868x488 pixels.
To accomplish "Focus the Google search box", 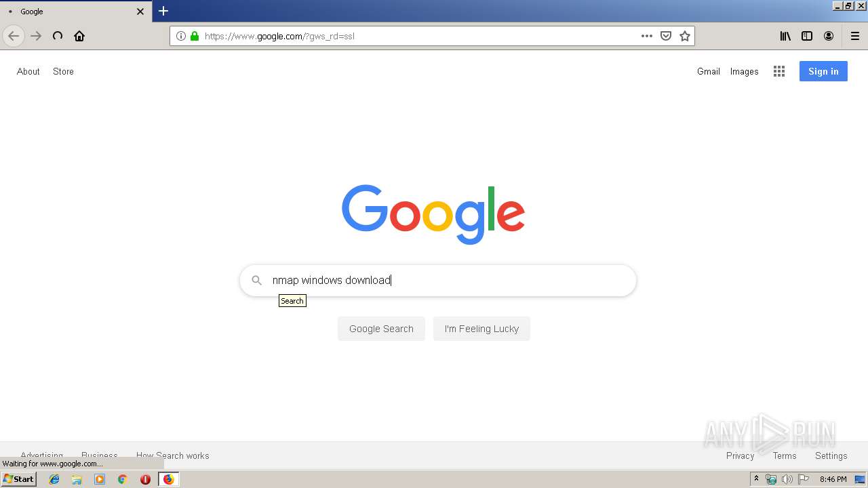I will (x=438, y=280).
